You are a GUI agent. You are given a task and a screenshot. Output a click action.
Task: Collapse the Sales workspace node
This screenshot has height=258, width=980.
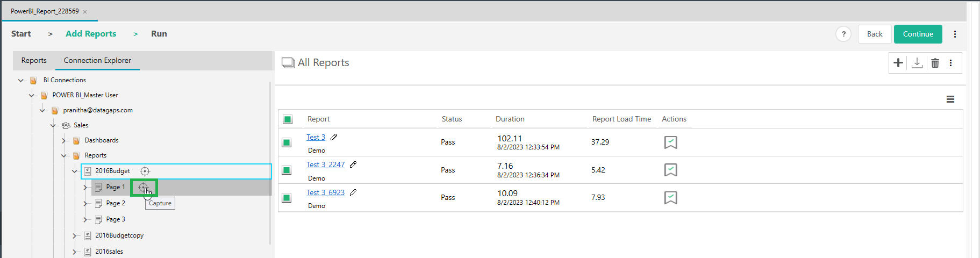point(53,126)
